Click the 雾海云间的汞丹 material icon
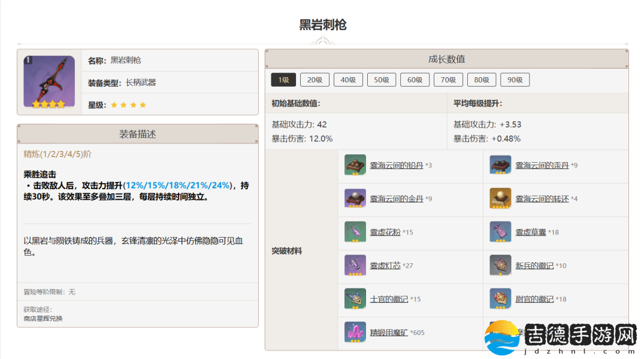Image resolution: width=644 pixels, height=359 pixels. (x=500, y=165)
